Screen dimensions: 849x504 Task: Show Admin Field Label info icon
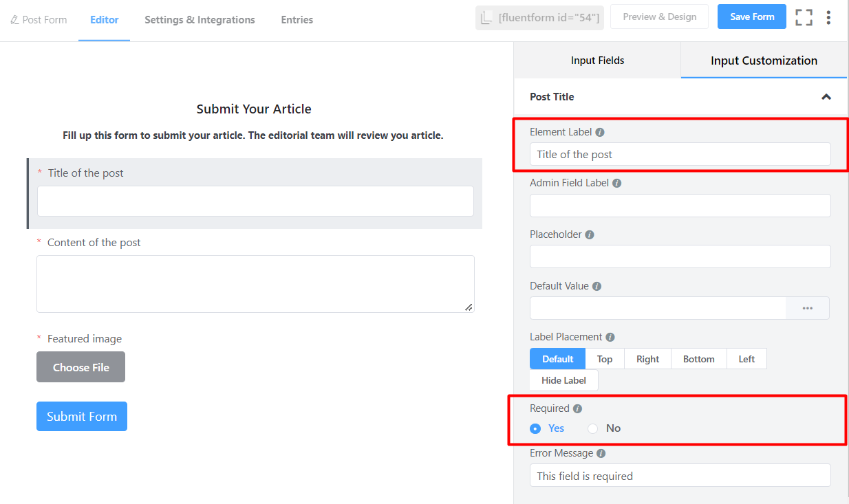[x=616, y=184]
